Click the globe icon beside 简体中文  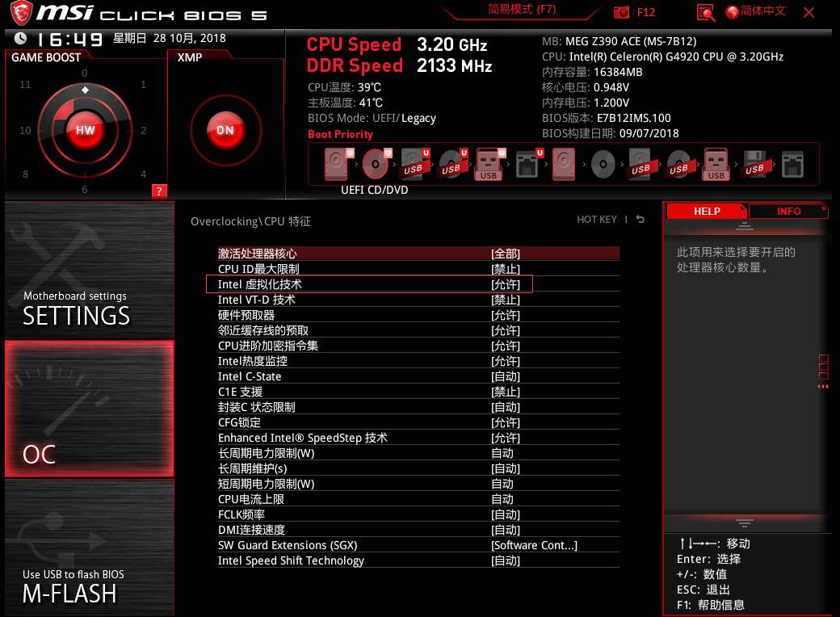tap(732, 12)
